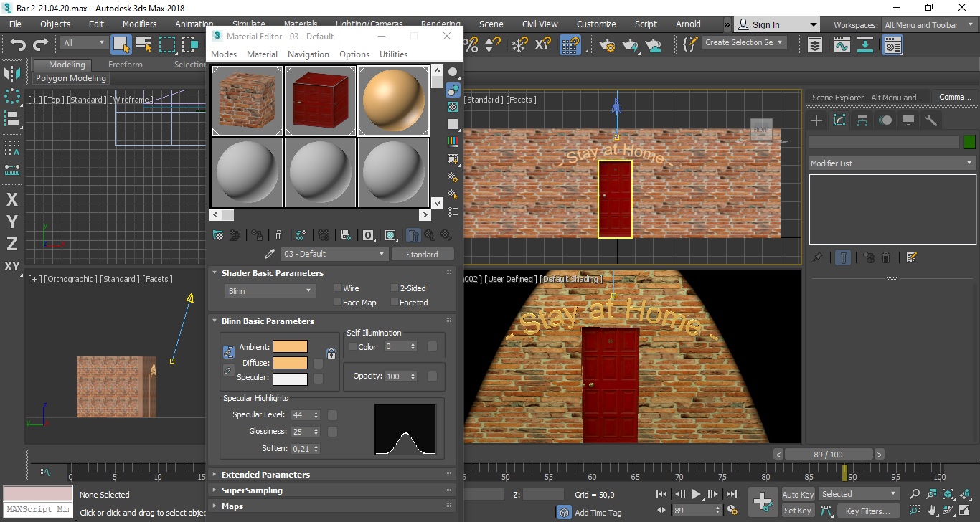Click the large Set Keys key button
This screenshot has width=980, height=522.
point(762,502)
